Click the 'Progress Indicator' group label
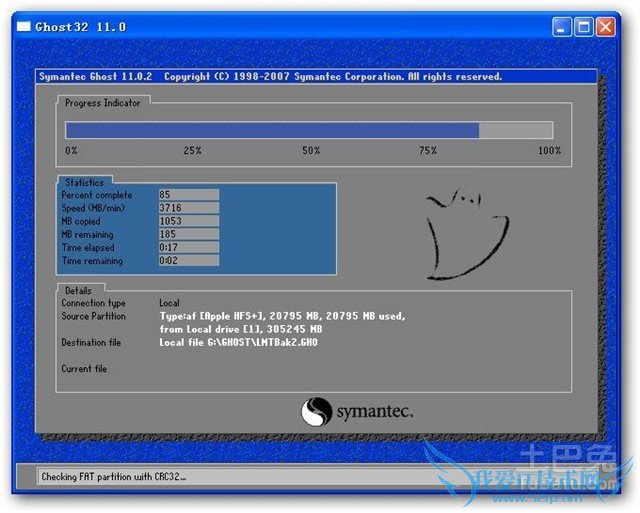The height and width of the screenshot is (513, 640). (x=102, y=103)
